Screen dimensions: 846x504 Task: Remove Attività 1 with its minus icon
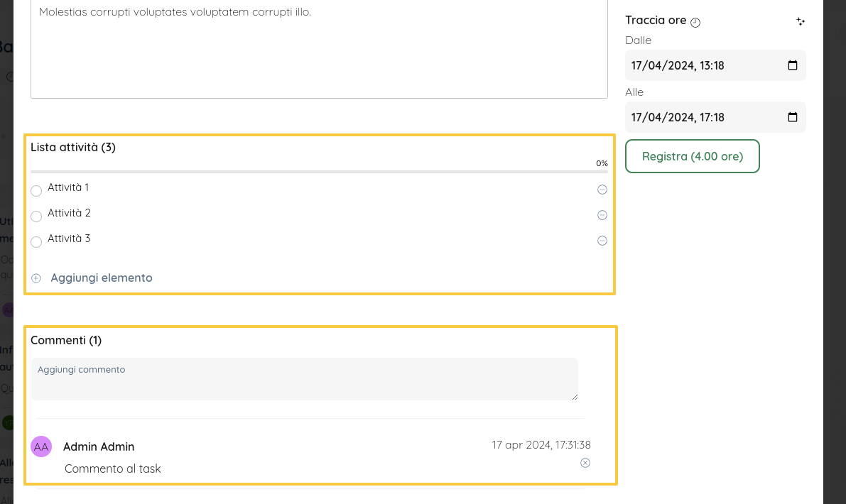[602, 190]
